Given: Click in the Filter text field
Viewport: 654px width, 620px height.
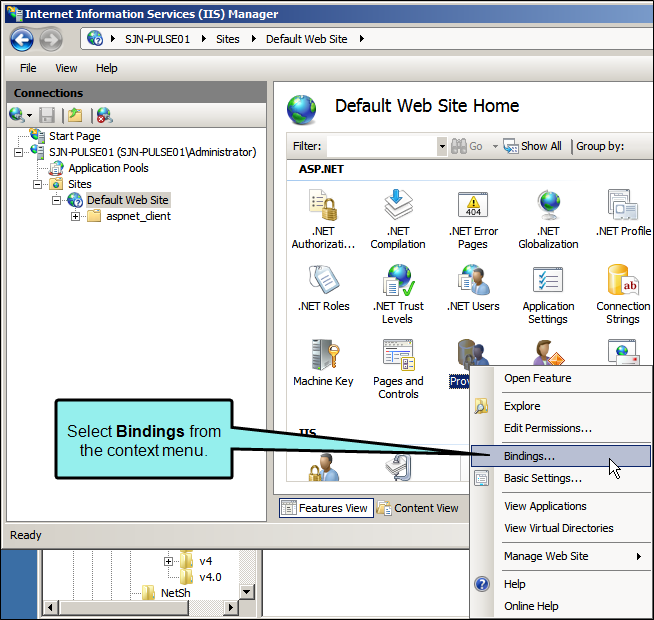Looking at the screenshot, I should 382,146.
